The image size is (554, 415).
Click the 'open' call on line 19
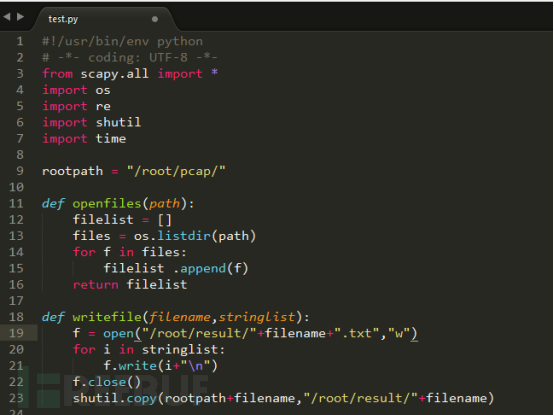(118, 333)
